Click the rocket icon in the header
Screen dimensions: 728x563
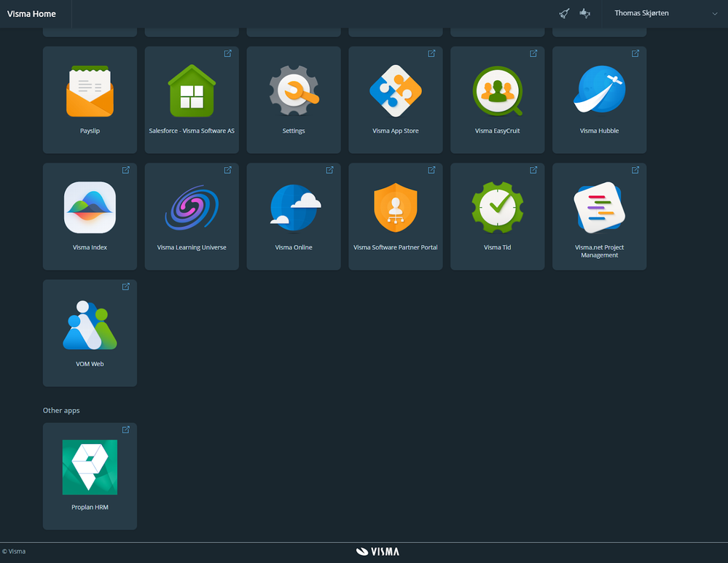(x=564, y=13)
